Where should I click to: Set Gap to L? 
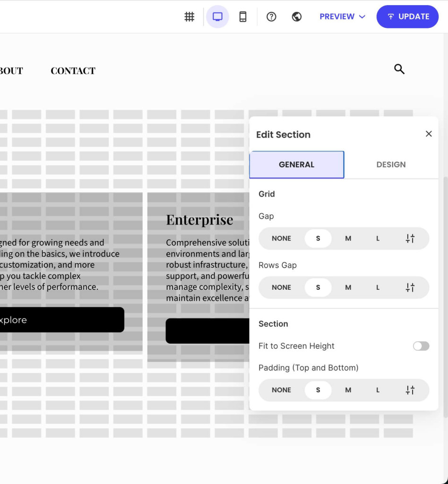378,238
